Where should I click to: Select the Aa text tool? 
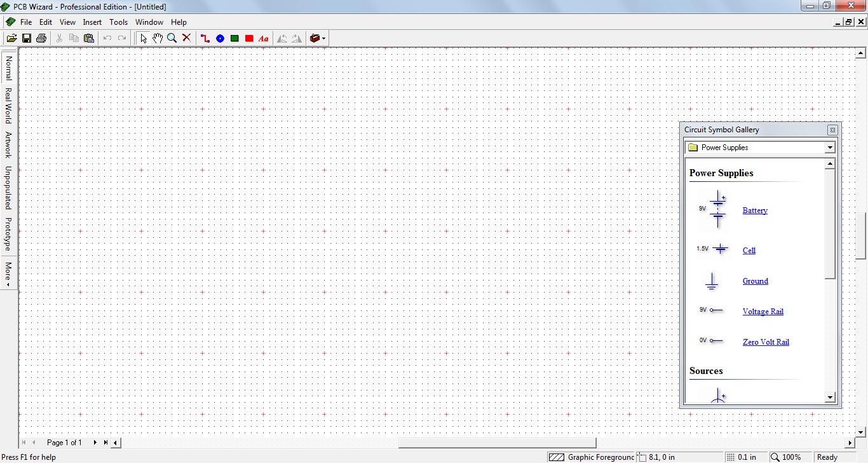[x=264, y=38]
